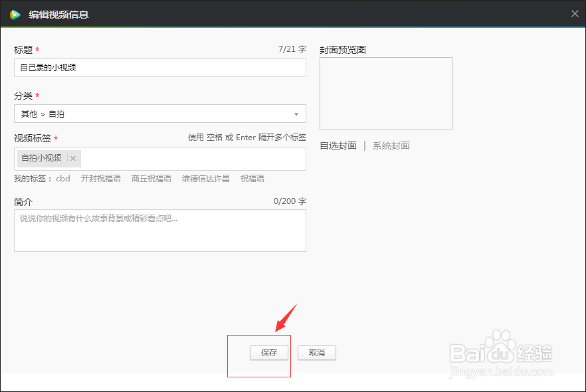586x392 pixels.
Task: Click inside the 简介 description box
Action: click(x=159, y=229)
